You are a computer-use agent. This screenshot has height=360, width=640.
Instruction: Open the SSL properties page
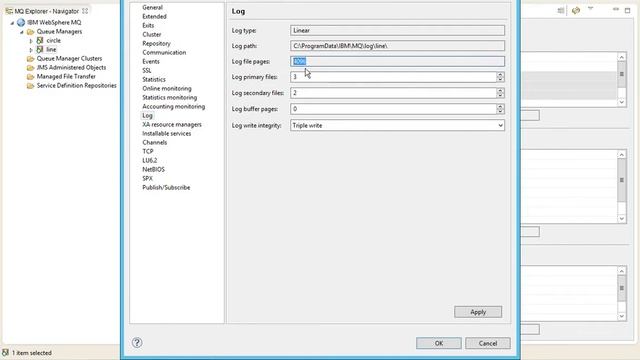(x=147, y=70)
